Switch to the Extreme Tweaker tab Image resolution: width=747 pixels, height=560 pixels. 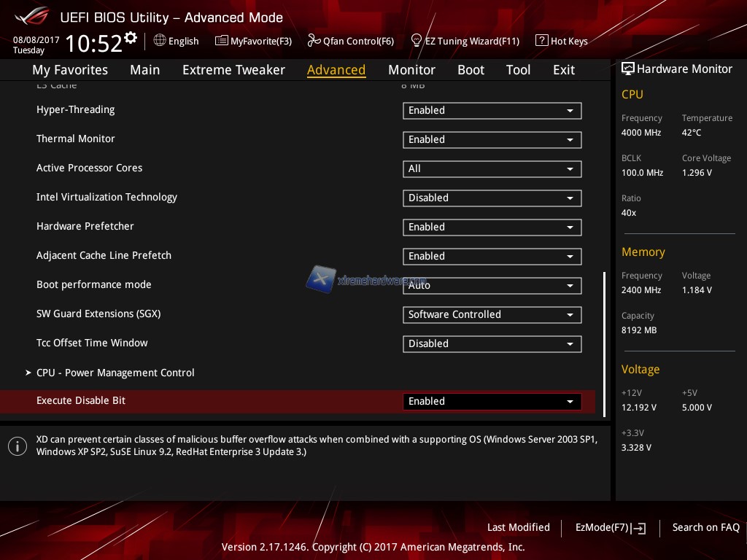233,70
